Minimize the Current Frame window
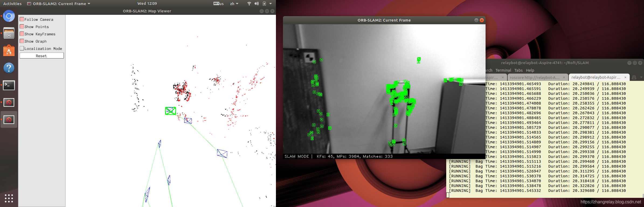Image resolution: width=644 pixels, height=207 pixels. click(476, 20)
